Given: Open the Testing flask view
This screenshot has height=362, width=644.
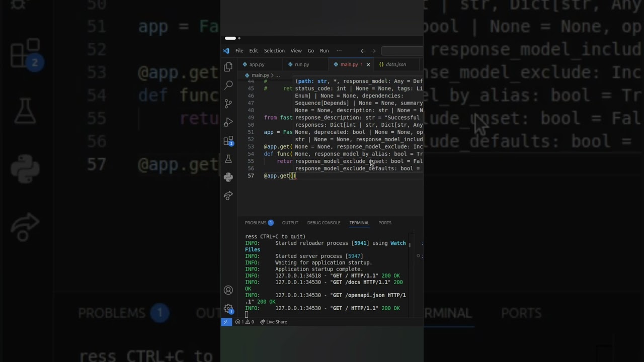Looking at the screenshot, I should 228,159.
